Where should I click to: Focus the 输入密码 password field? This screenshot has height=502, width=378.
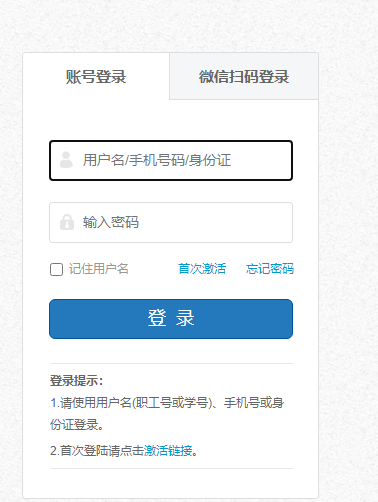click(171, 222)
